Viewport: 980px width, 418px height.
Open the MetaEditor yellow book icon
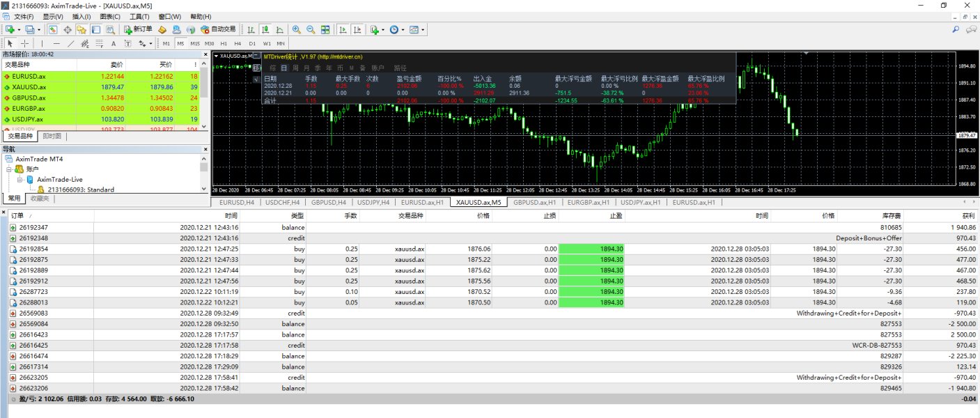pos(162,29)
